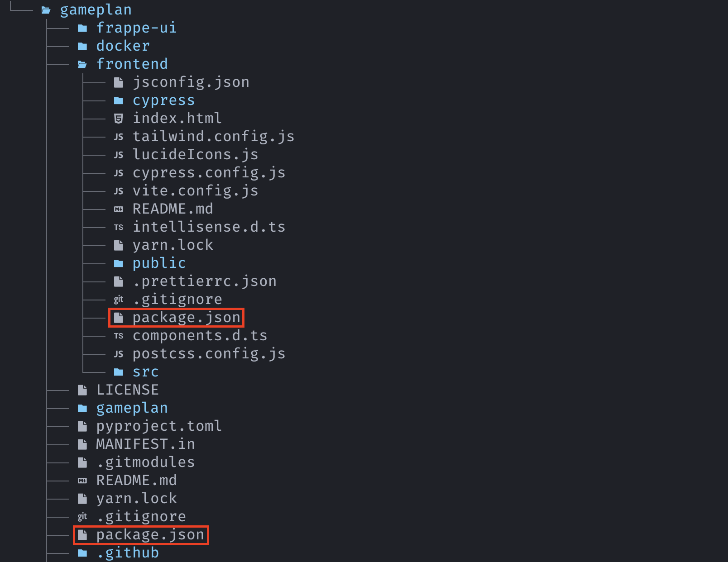Expand the src folder
Image resolution: width=728 pixels, height=562 pixels.
coord(145,372)
